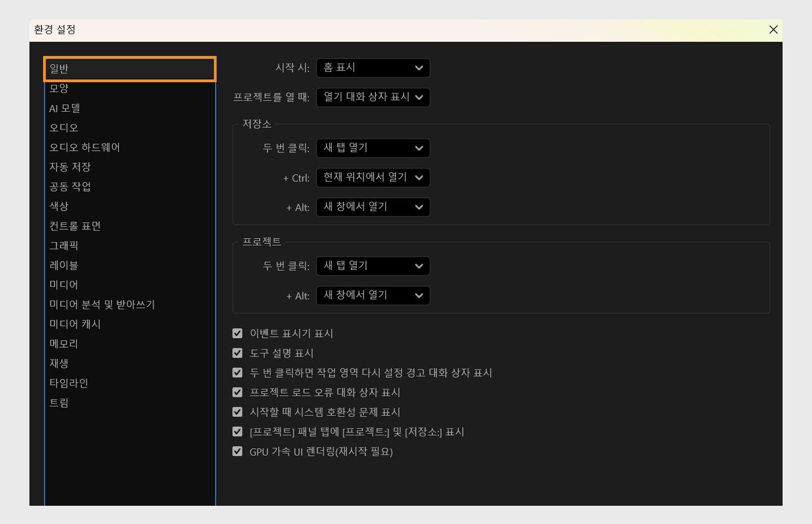Close the 환경 설정 dialog

773,29
